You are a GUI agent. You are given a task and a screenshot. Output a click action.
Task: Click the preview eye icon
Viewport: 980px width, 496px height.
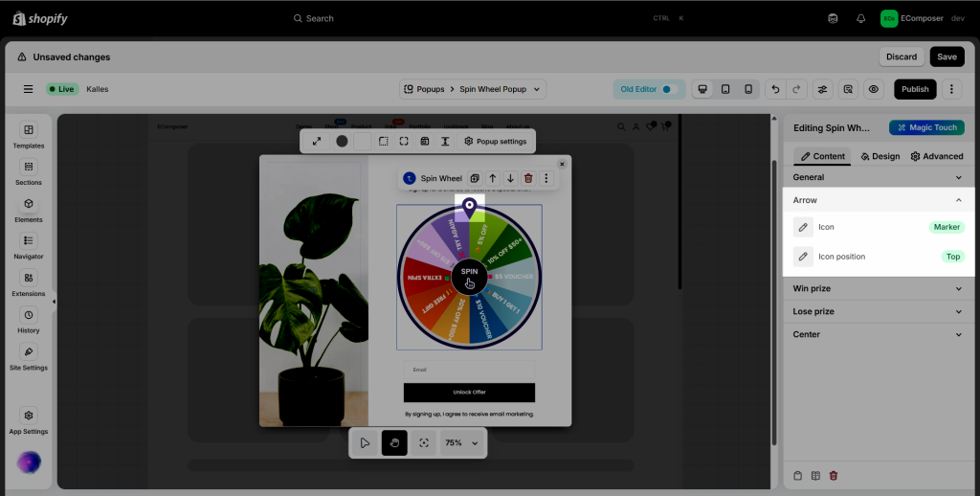pyautogui.click(x=873, y=89)
